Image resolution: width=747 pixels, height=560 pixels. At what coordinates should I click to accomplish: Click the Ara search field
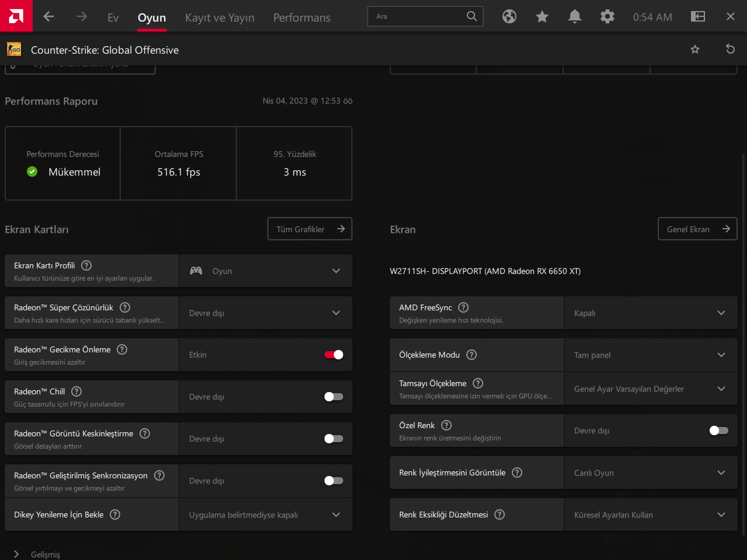[417, 16]
